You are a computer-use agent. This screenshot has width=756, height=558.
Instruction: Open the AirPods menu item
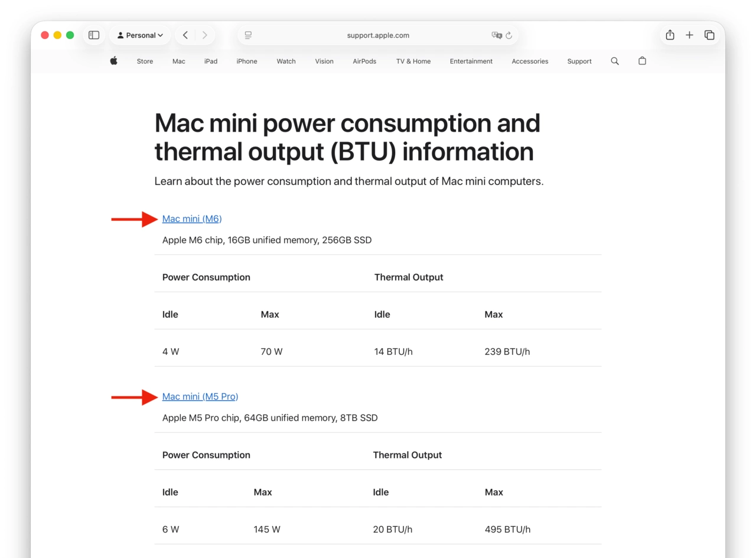364,61
